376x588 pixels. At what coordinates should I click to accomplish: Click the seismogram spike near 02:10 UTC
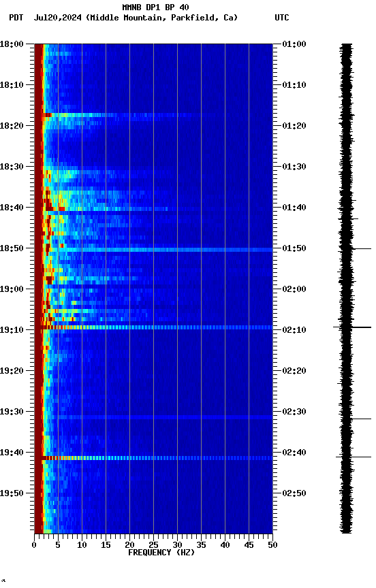[x=352, y=327]
